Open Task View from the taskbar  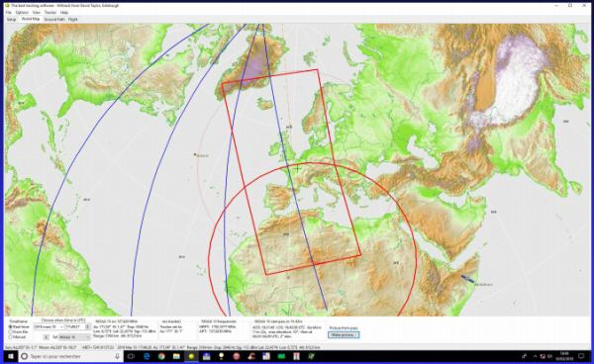pyautogui.click(x=131, y=356)
